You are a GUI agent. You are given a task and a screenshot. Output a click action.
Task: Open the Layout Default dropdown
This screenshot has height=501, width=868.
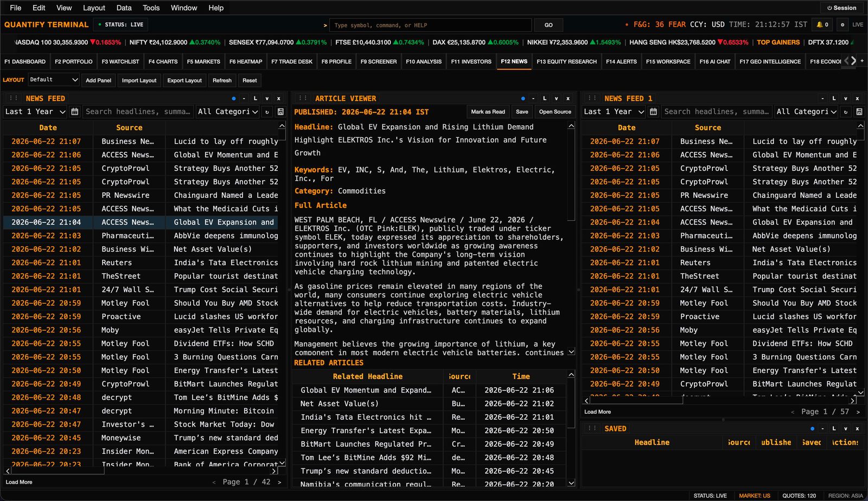pos(54,80)
